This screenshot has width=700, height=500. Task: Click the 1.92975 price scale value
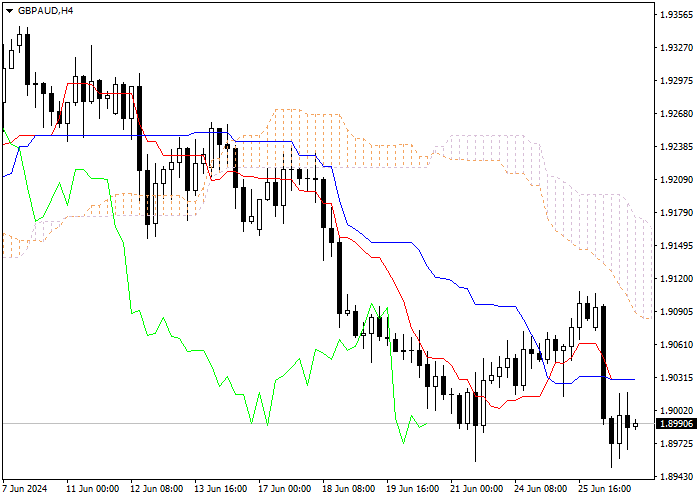click(x=677, y=81)
